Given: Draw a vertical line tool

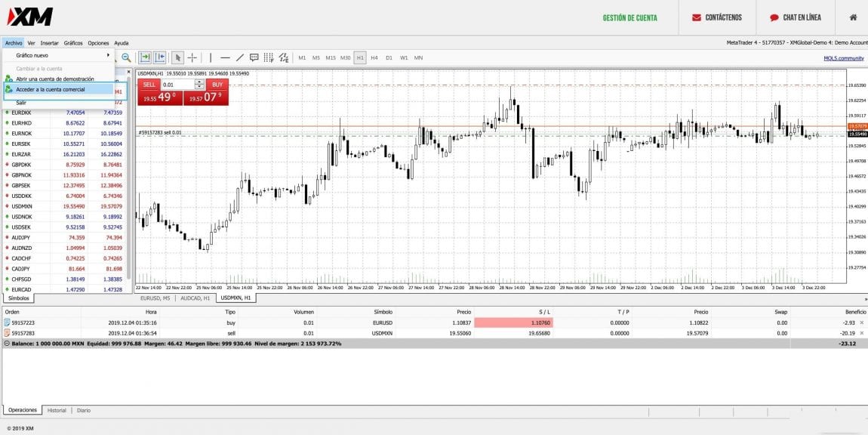Looking at the screenshot, I should coord(211,57).
